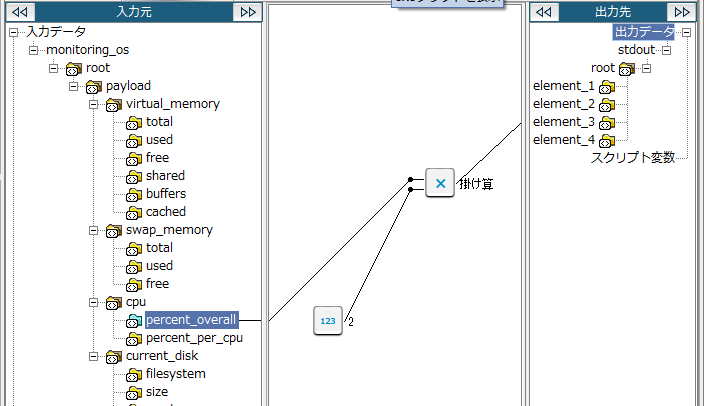This screenshot has width=704, height=406.
Task: Click the multiplication (掛け算) function icon
Action: pyautogui.click(x=440, y=183)
